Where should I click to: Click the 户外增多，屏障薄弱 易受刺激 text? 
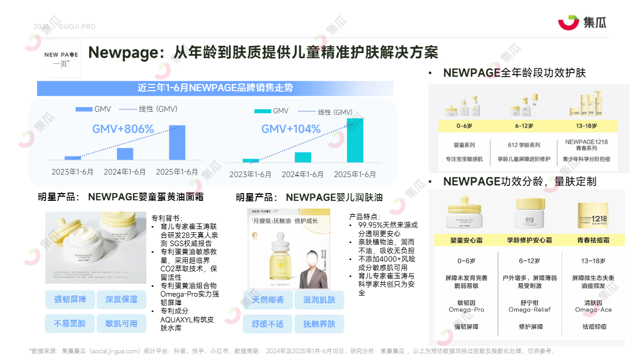pos(530,281)
